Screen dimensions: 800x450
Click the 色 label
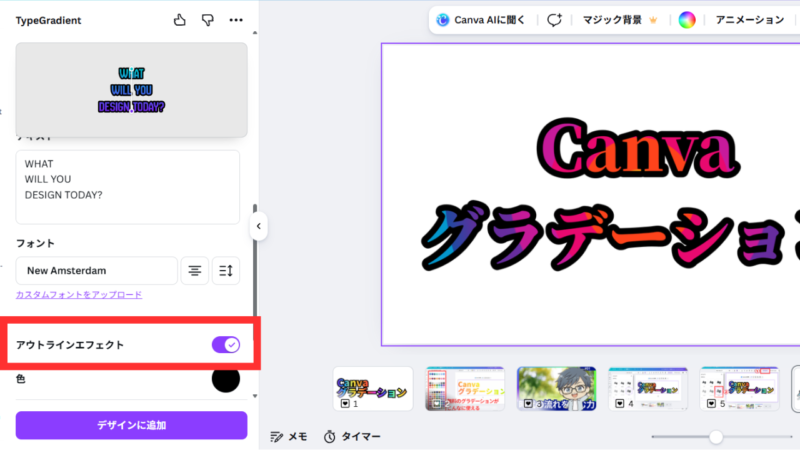[x=20, y=379]
